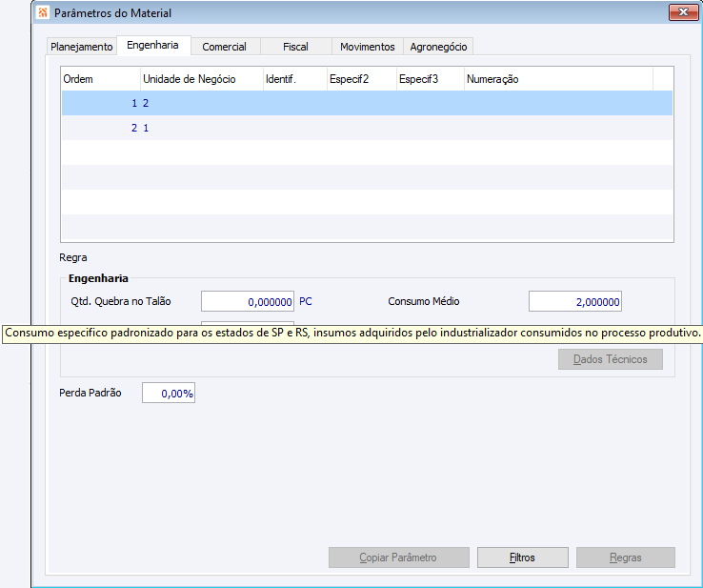Focus the Perda Padrão field
703x588 pixels.
pyautogui.click(x=169, y=393)
